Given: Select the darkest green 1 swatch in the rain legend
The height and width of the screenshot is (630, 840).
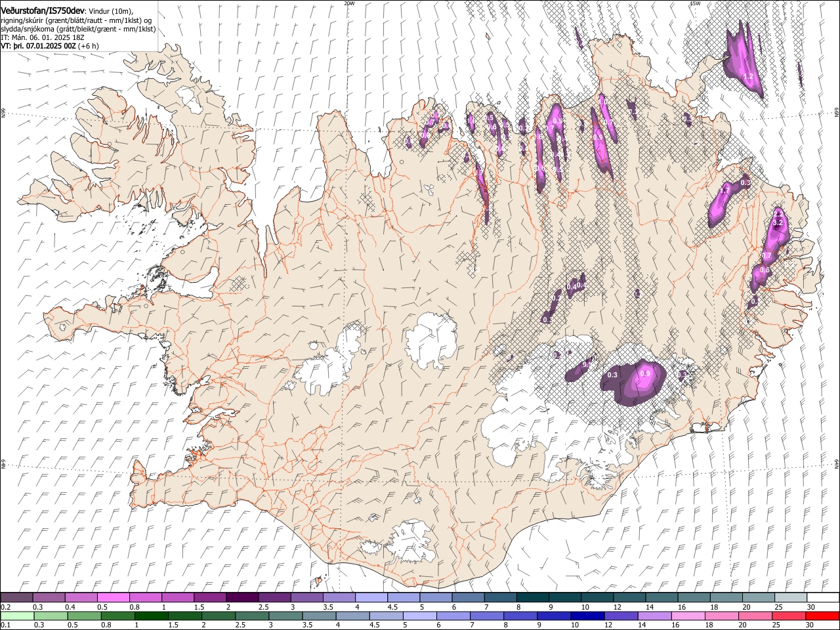Looking at the screenshot, I should [151, 616].
